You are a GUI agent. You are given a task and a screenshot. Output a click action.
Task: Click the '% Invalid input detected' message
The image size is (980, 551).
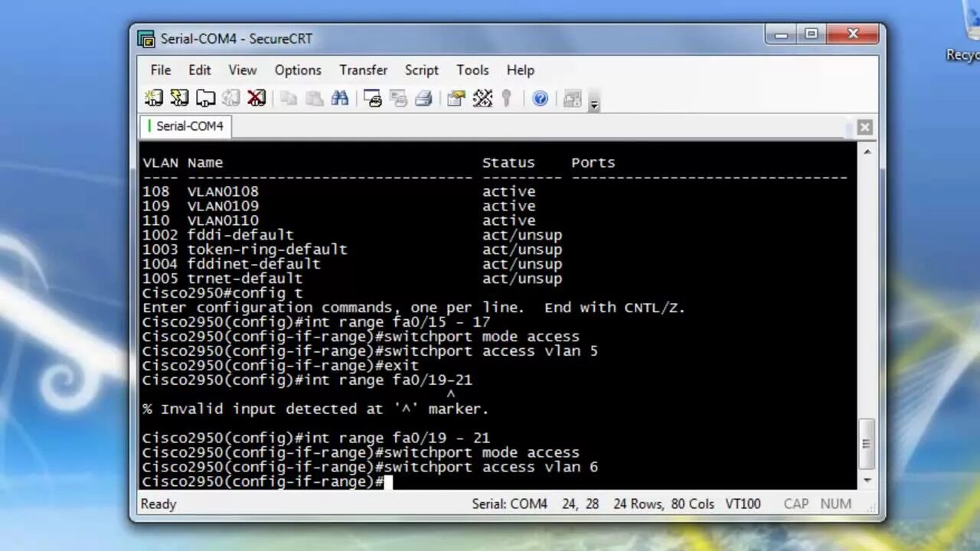pyautogui.click(x=315, y=409)
